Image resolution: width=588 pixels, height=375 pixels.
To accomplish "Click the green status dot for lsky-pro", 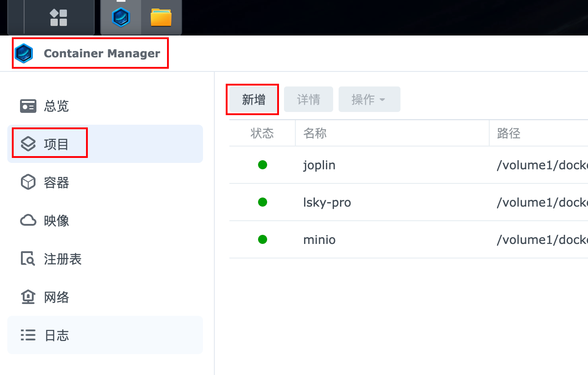I will point(263,202).
